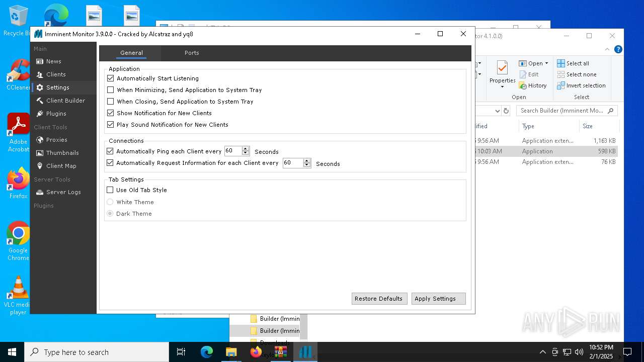This screenshot has height=362, width=644.
Task: Launch Firefox from desktop shortcut
Action: pyautogui.click(x=18, y=184)
